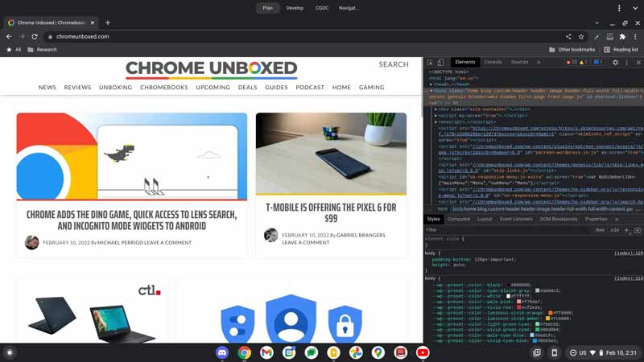Screen dimensions: 644x362
Task: Open the Computed styles tab
Action: point(458,219)
